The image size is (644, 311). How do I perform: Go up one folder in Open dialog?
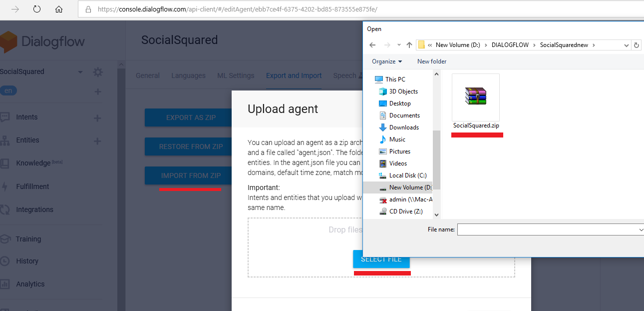click(x=409, y=45)
